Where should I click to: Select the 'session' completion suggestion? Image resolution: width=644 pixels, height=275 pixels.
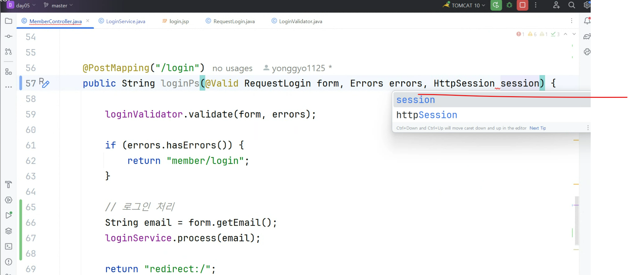coord(492,100)
